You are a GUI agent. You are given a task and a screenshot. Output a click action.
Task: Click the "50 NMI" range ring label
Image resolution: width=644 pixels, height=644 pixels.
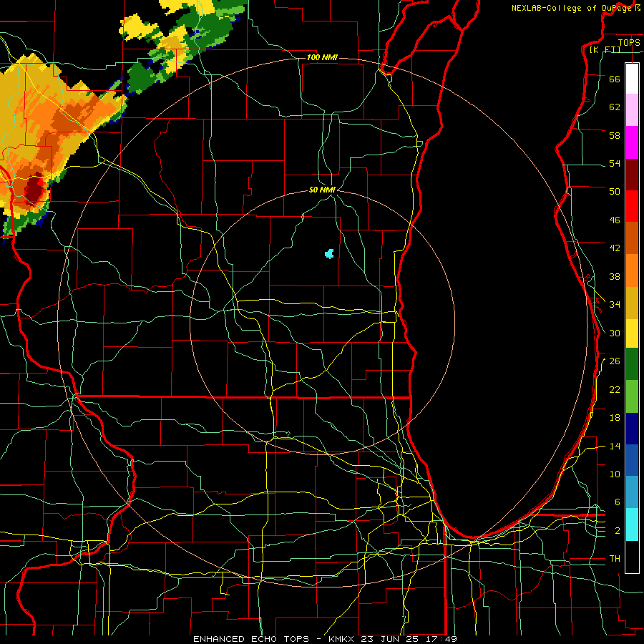(x=322, y=190)
